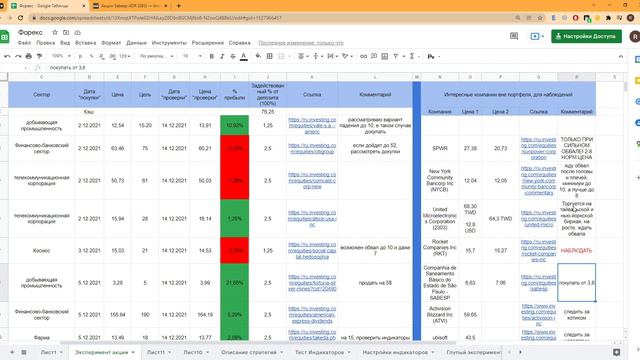This screenshot has width=640, height=360.
Task: Open the Вставка menu
Action: coord(86,43)
